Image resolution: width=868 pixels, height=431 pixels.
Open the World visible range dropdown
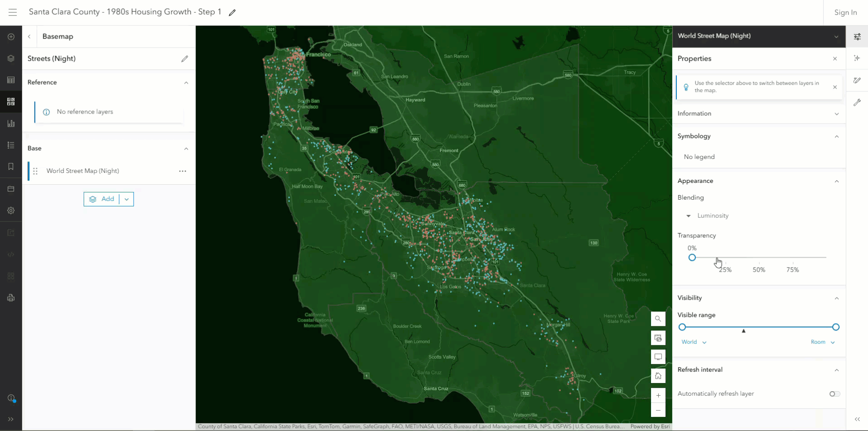click(x=694, y=342)
